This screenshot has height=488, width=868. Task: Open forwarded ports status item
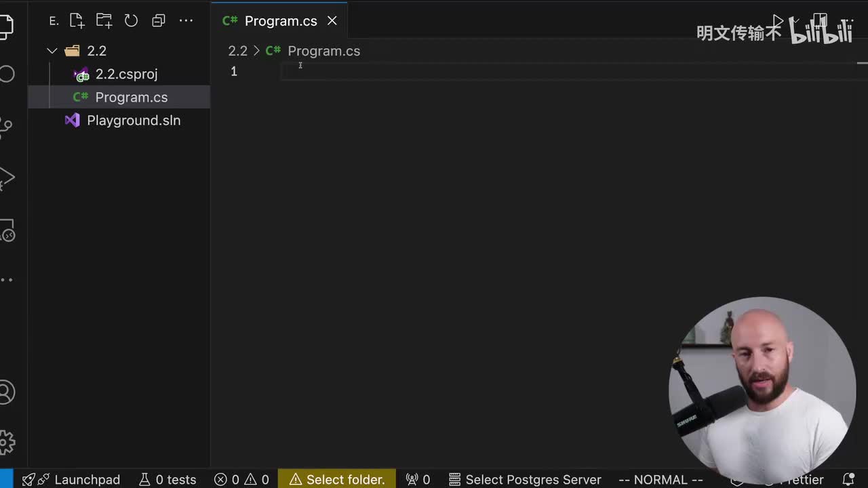[x=418, y=479]
